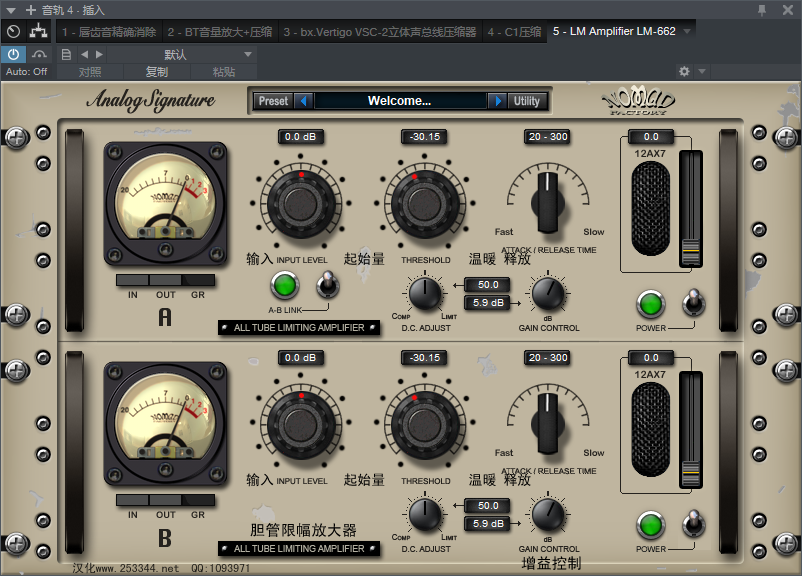Set channel B meter to IN
This screenshot has width=802, height=576.
point(132,500)
